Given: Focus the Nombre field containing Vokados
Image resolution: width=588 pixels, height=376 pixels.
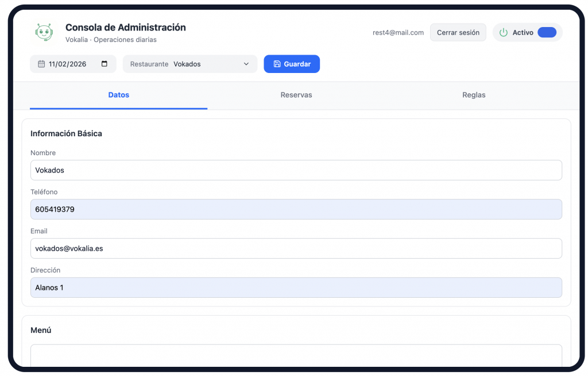Looking at the screenshot, I should (296, 170).
